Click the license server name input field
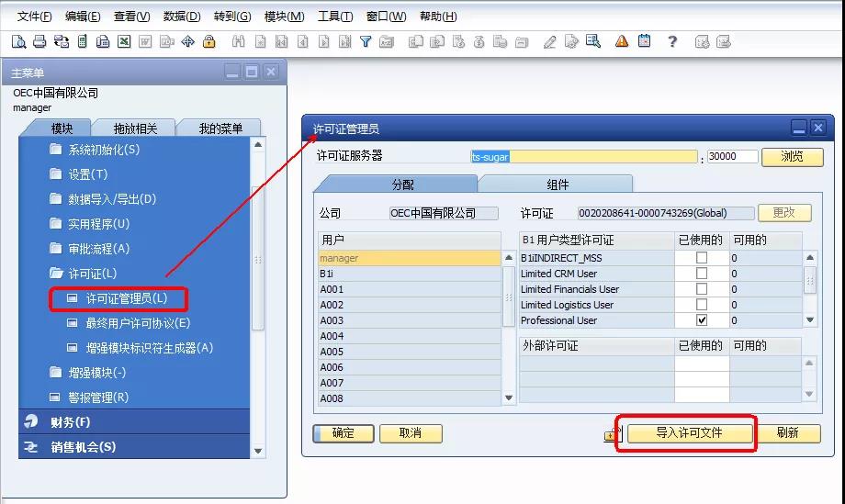 pos(584,157)
